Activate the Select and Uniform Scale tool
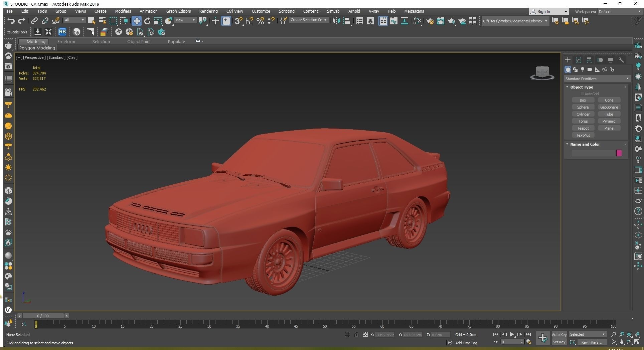 click(158, 21)
